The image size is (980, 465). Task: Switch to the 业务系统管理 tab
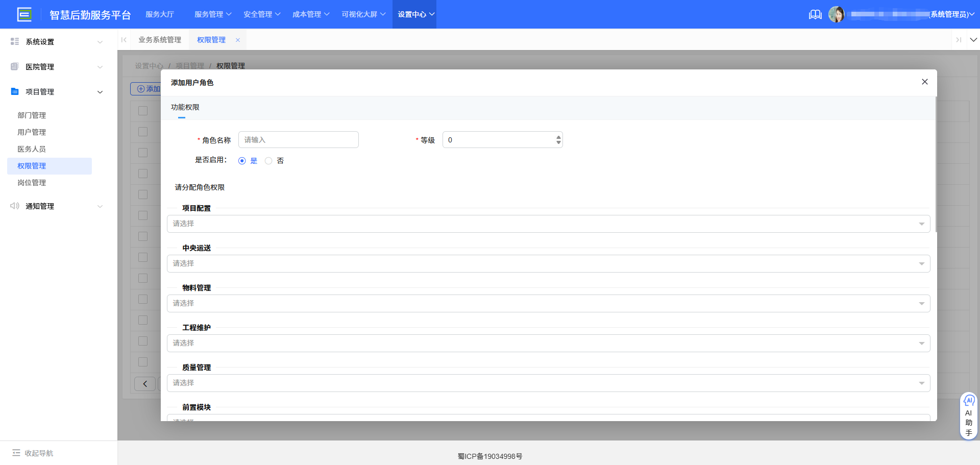click(160, 40)
